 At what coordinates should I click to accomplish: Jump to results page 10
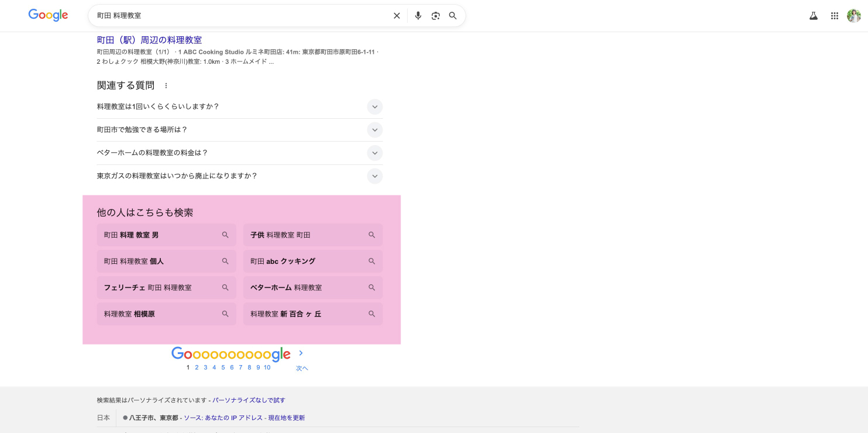(x=267, y=367)
